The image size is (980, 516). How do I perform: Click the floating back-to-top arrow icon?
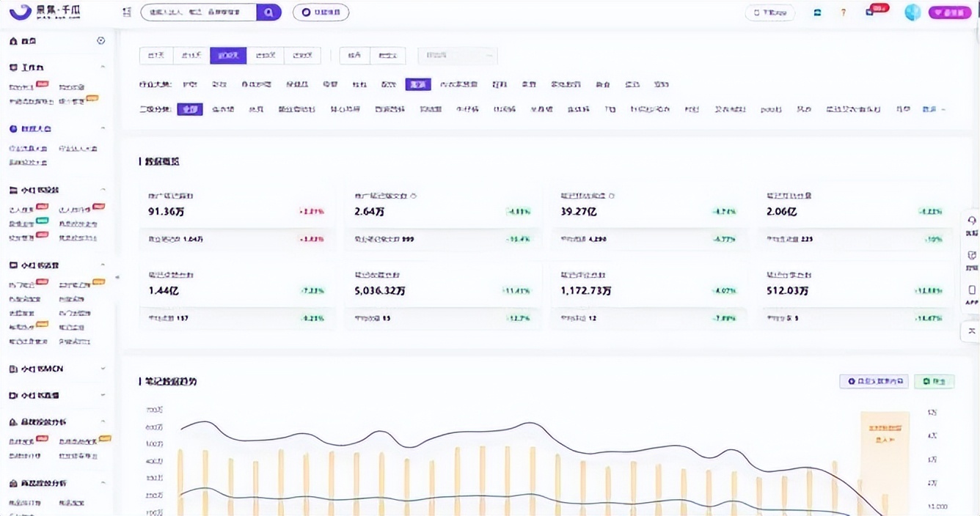972,332
